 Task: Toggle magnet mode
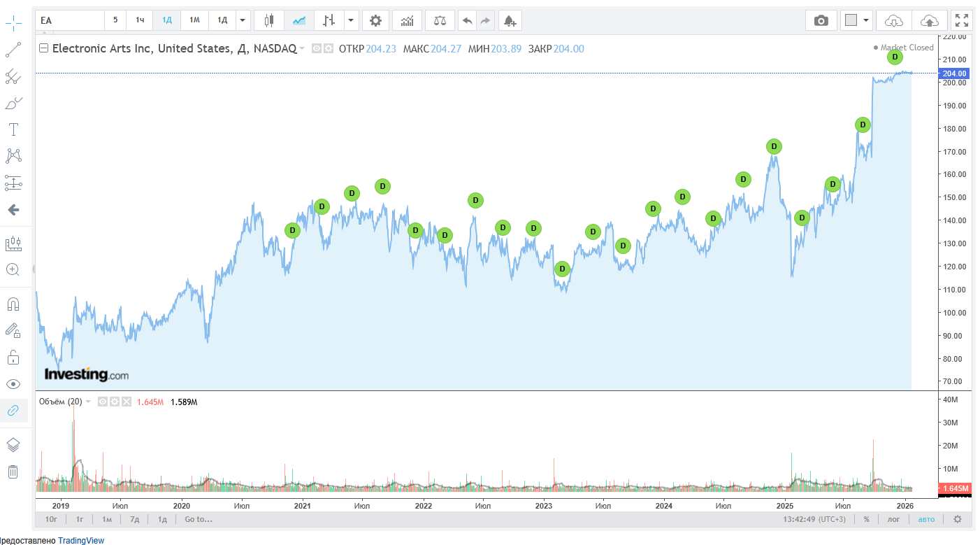(x=13, y=304)
